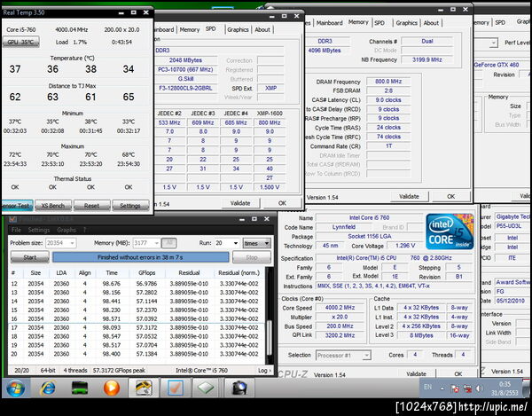Select SPD tab in the SPD CPU-Z window

pos(211,29)
